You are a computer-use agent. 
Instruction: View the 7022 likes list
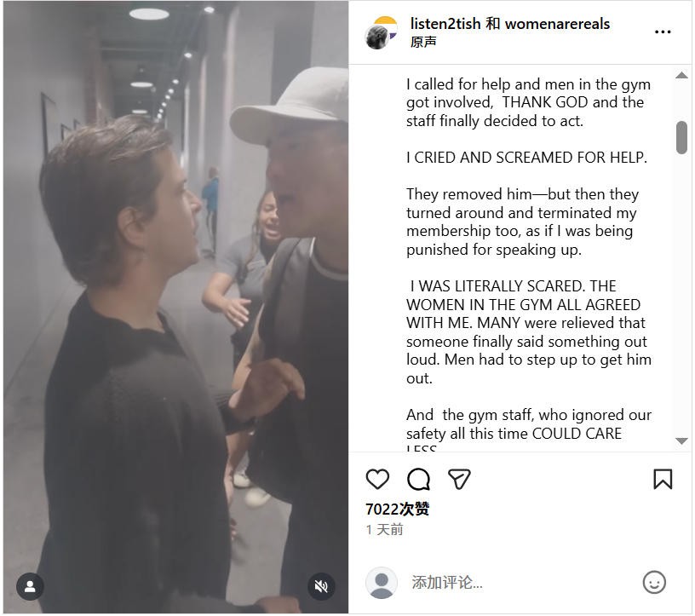(x=397, y=509)
